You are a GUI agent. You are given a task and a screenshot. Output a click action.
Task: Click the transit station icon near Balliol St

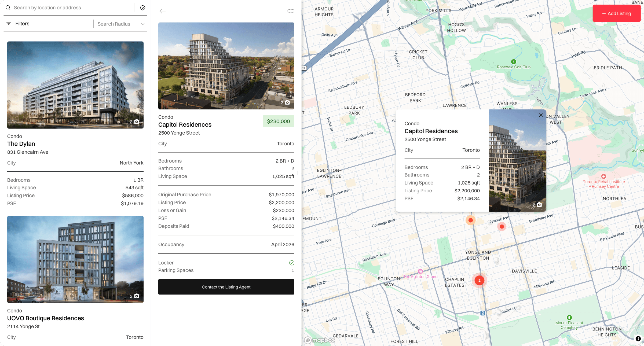(x=483, y=313)
